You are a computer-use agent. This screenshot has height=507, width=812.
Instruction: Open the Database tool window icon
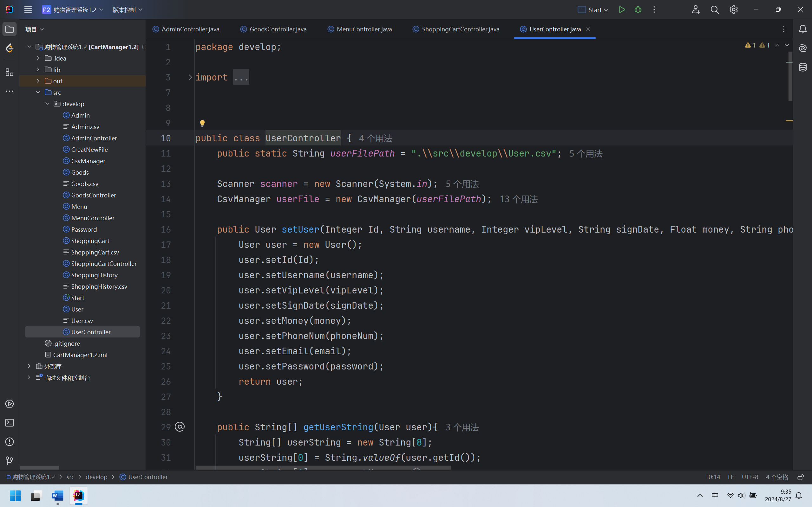(x=802, y=67)
